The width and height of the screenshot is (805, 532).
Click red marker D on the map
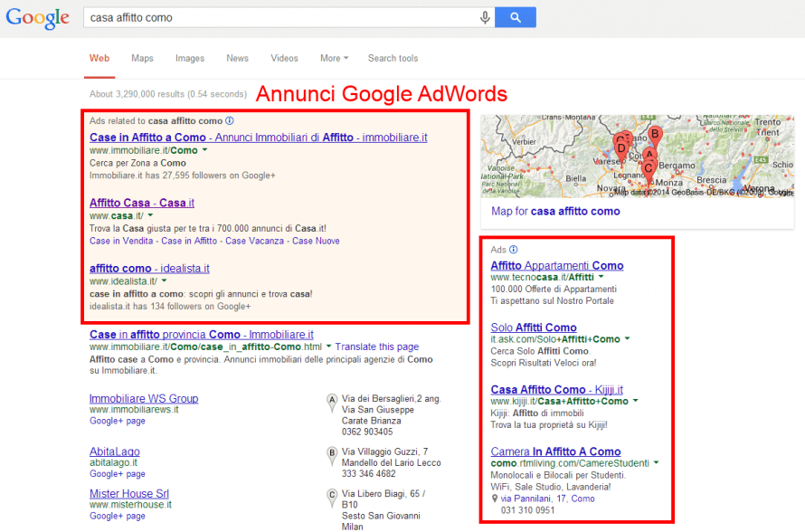pyautogui.click(x=621, y=150)
